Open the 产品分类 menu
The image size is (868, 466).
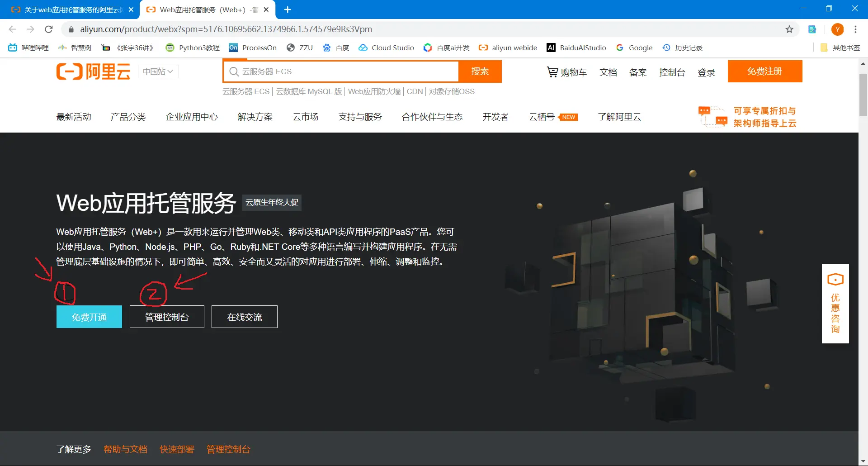coord(128,117)
